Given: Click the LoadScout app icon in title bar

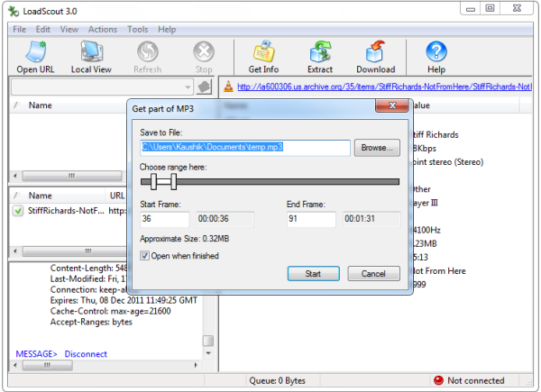Looking at the screenshot, I should (14, 11).
